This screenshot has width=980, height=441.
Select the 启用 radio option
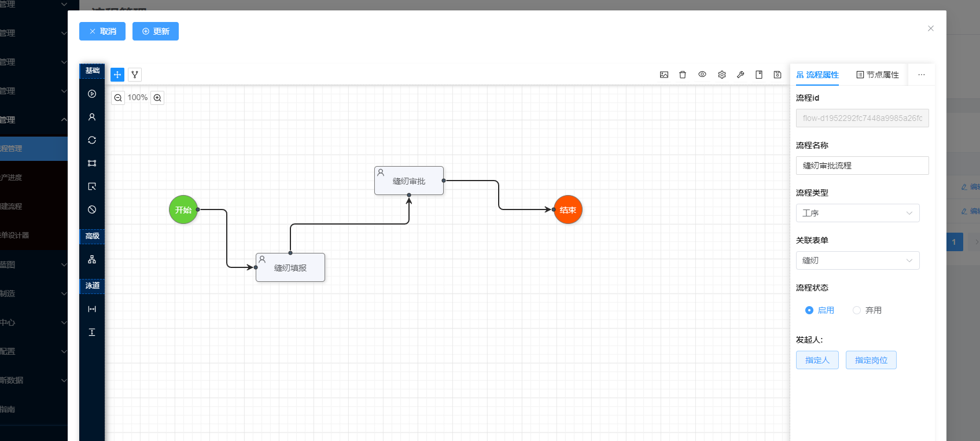(820, 310)
